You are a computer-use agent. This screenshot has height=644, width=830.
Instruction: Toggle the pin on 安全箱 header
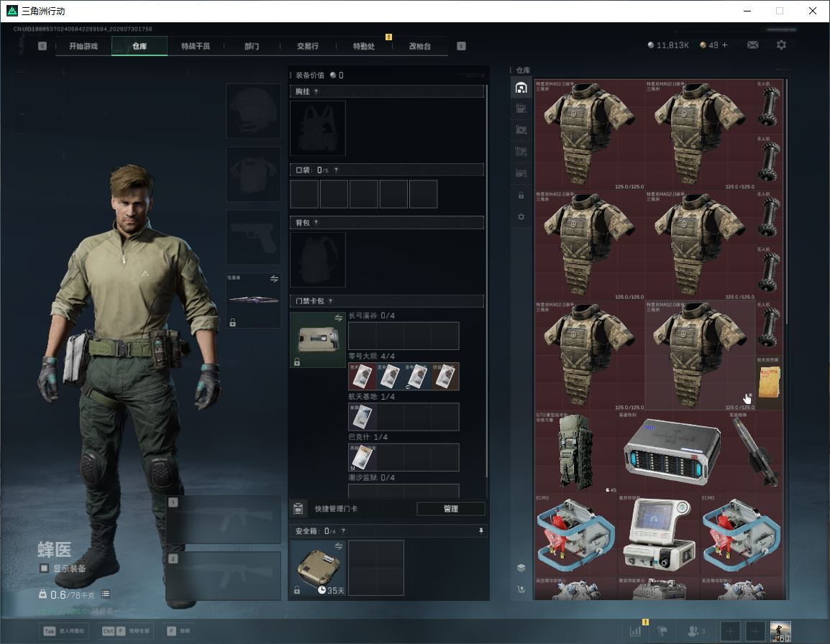pos(480,530)
